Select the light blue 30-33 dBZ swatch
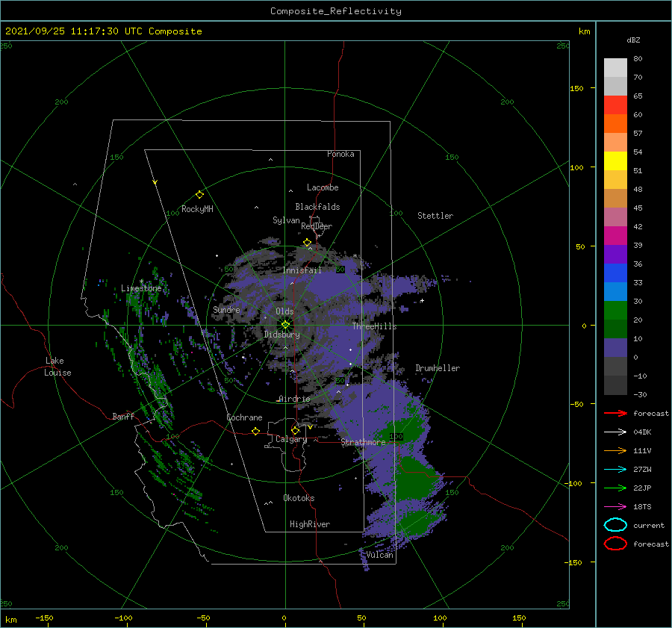 pyautogui.click(x=615, y=292)
